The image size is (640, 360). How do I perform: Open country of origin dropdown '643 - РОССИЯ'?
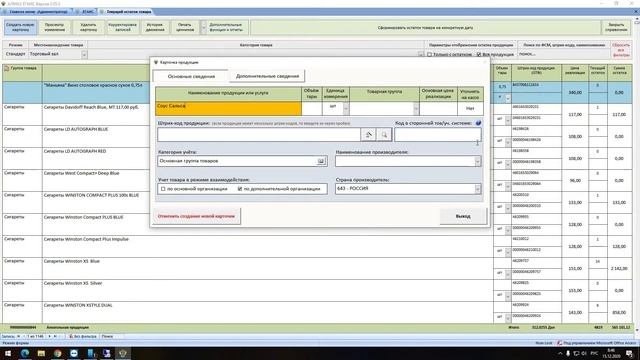click(x=477, y=189)
